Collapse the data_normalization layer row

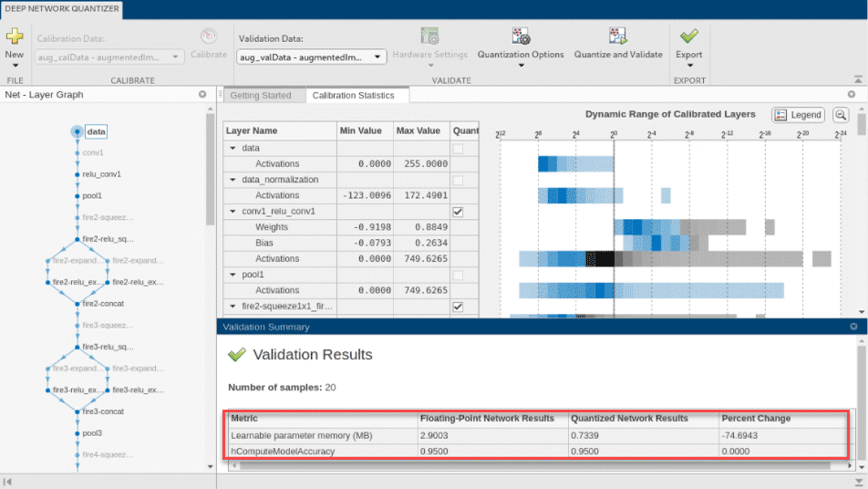[232, 180]
